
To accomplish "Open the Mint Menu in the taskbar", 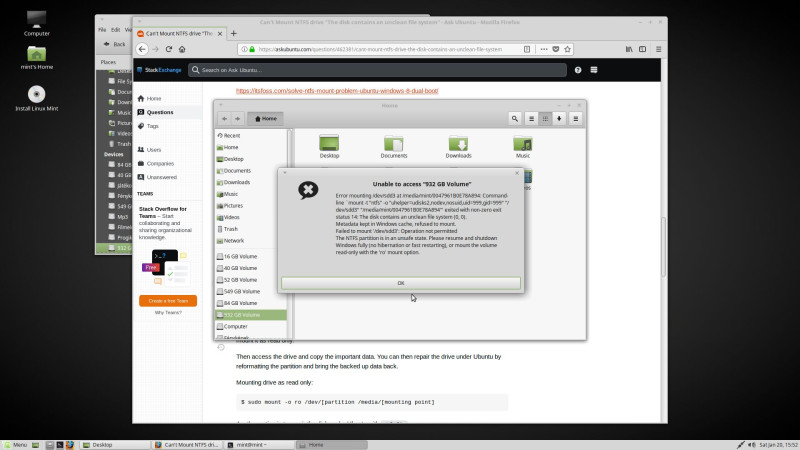I will (x=15, y=445).
